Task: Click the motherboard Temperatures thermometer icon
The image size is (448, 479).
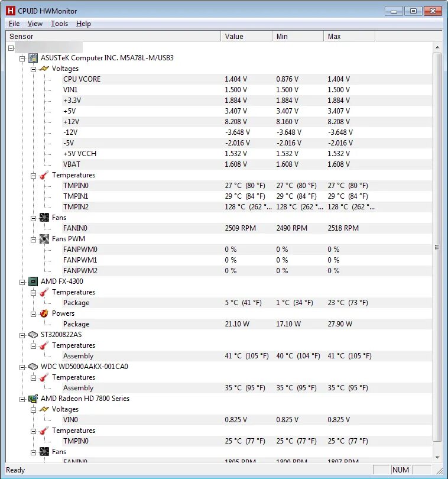Action: [x=44, y=175]
